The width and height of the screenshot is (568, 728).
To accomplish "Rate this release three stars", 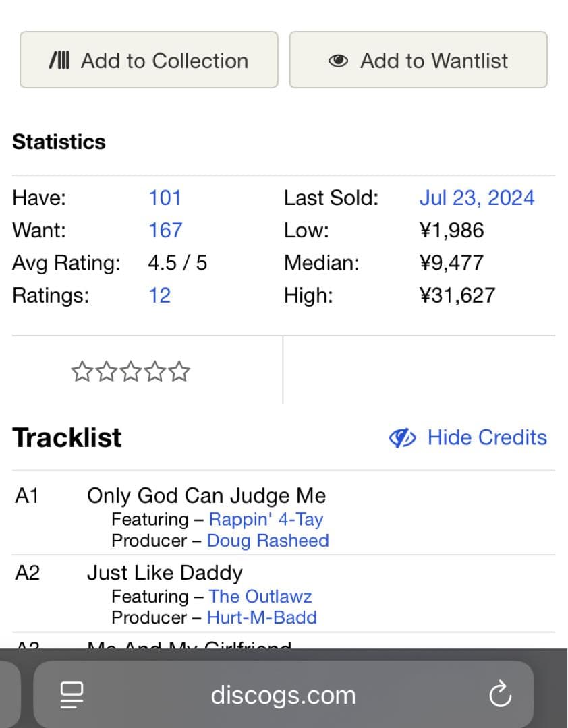I will (x=130, y=371).
